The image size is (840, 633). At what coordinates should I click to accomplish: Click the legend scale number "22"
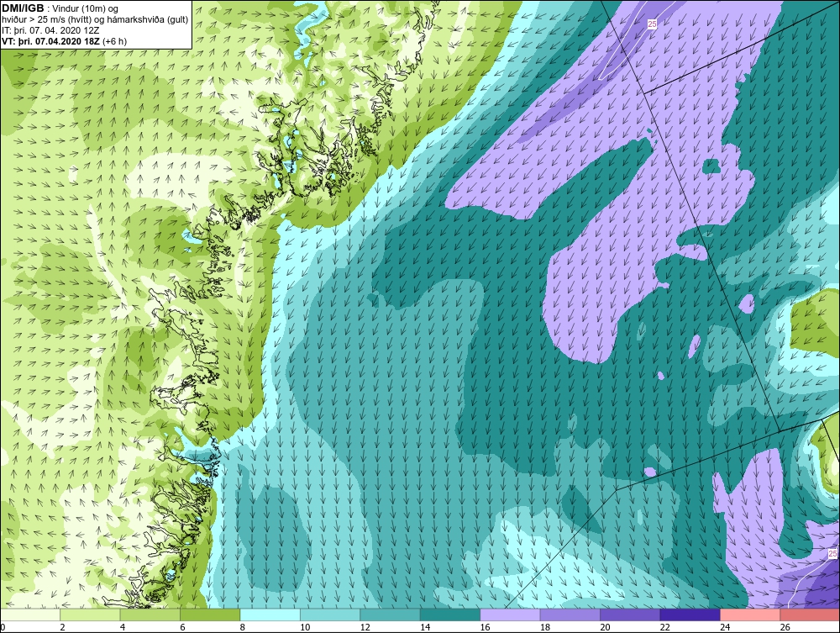pos(664,627)
